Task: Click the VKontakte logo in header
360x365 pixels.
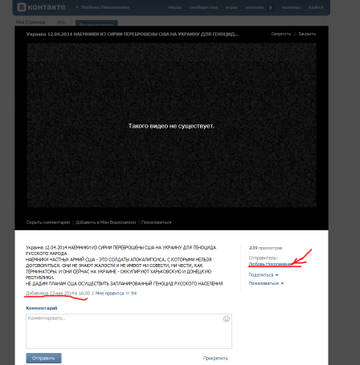Action: pyautogui.click(x=41, y=7)
